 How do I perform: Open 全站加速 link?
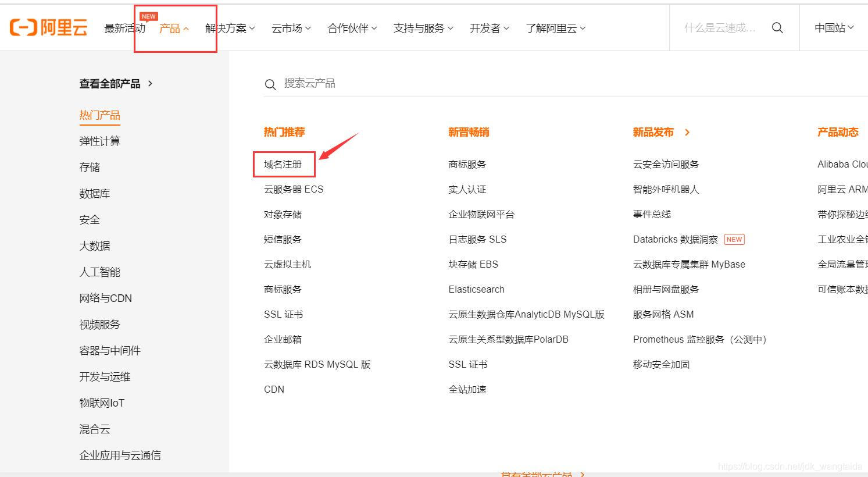[x=467, y=389]
